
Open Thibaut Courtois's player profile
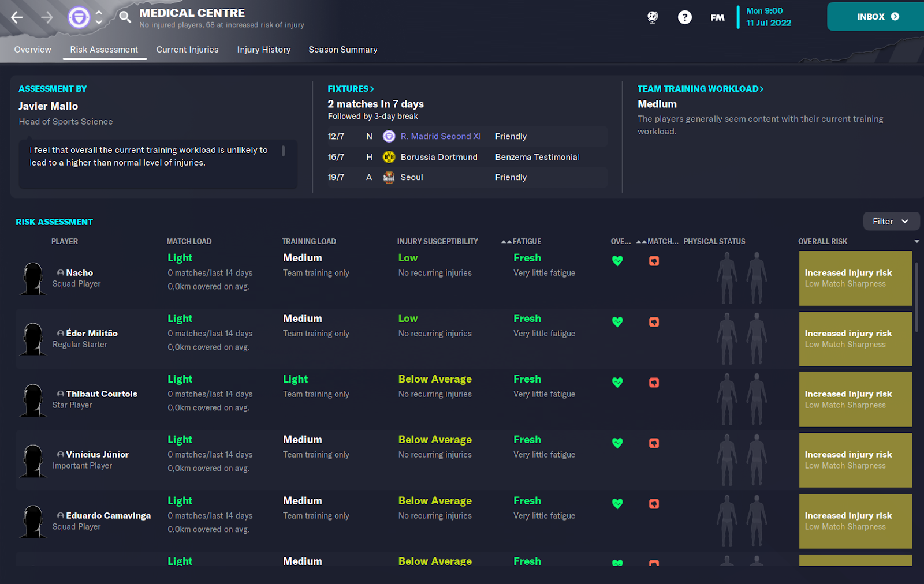102,394
